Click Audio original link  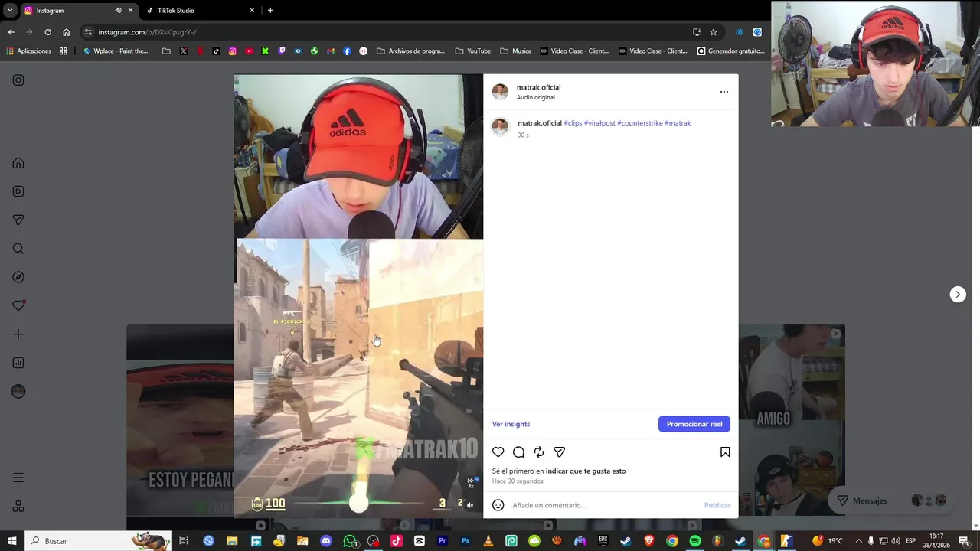pyautogui.click(x=535, y=97)
